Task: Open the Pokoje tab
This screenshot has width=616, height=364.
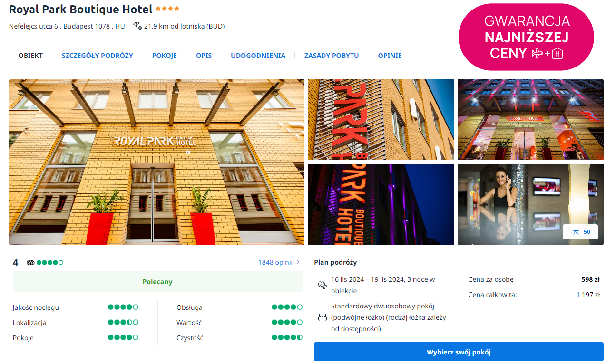Action: pos(164,56)
